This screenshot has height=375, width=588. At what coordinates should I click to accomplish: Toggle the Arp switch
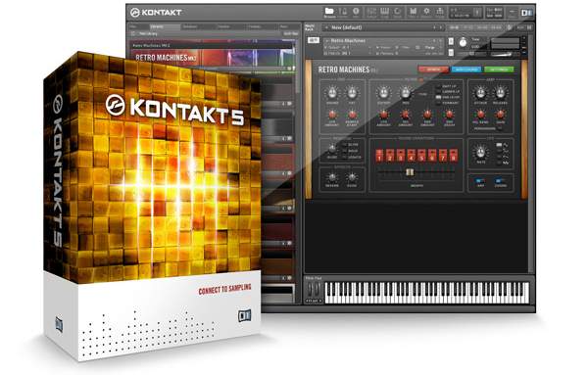tap(480, 181)
